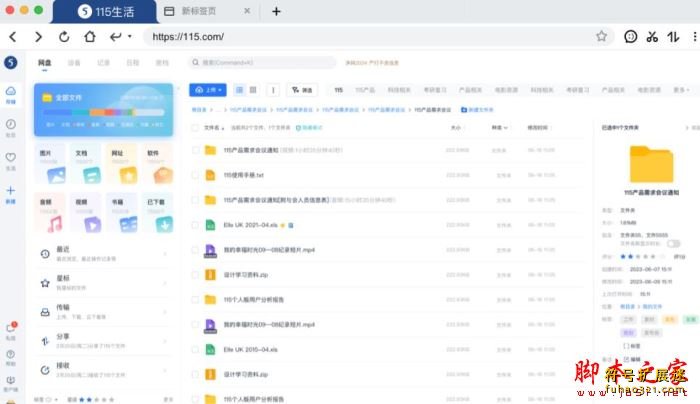700x404 pixels.
Task: Check the box for Elle UK 2021-04.xls
Action: click(195, 225)
